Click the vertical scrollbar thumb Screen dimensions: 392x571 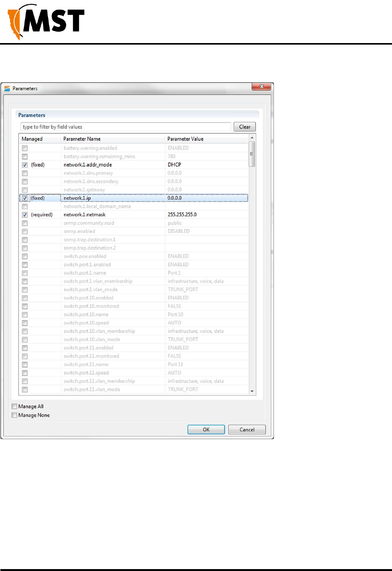tap(252, 154)
